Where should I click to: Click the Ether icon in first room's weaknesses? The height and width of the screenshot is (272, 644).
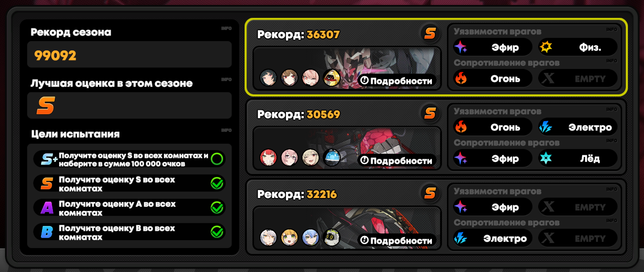(461, 47)
